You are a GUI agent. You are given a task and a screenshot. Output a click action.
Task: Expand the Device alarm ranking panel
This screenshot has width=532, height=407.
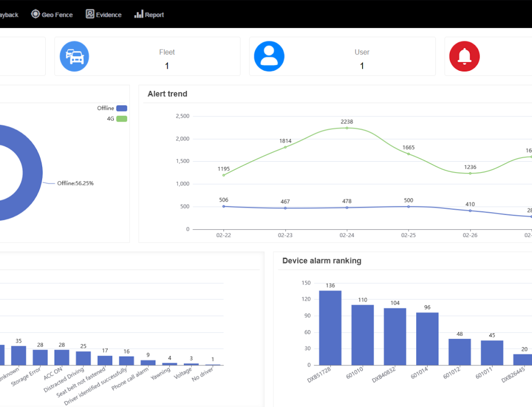click(321, 260)
